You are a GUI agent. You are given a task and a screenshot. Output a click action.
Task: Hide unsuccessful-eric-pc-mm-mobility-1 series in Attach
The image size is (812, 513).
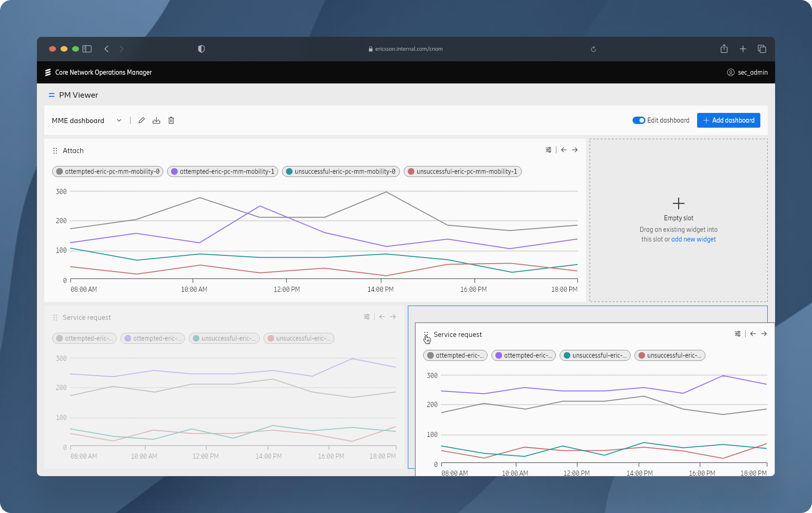(462, 171)
